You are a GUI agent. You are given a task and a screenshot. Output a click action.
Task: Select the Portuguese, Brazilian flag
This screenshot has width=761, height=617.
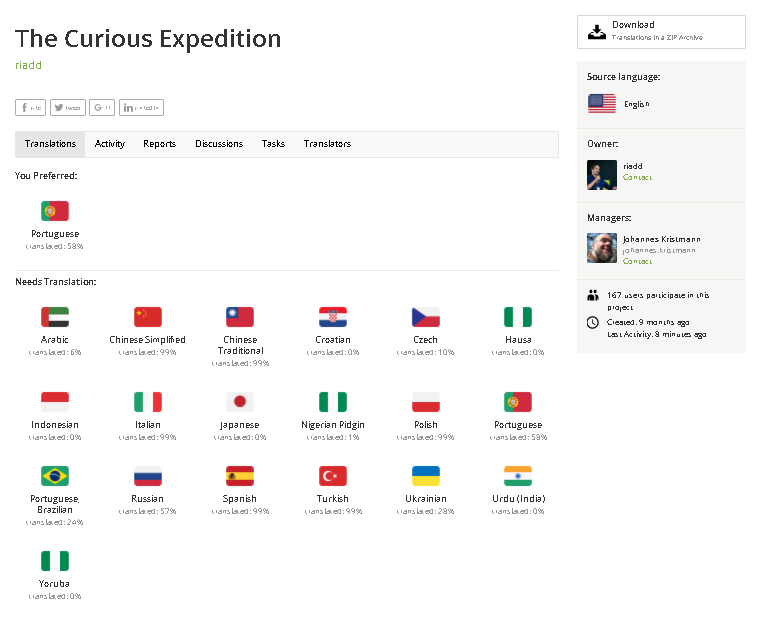(55, 476)
